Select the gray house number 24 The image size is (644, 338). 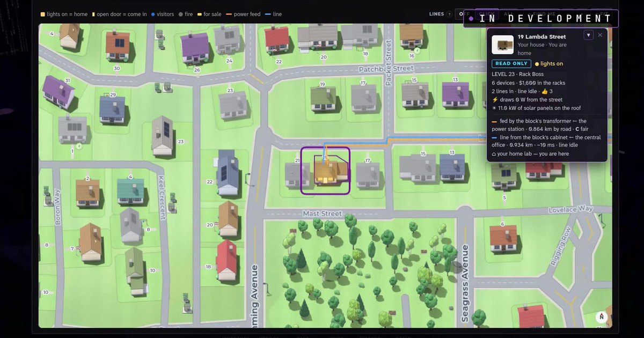[x=228, y=40]
